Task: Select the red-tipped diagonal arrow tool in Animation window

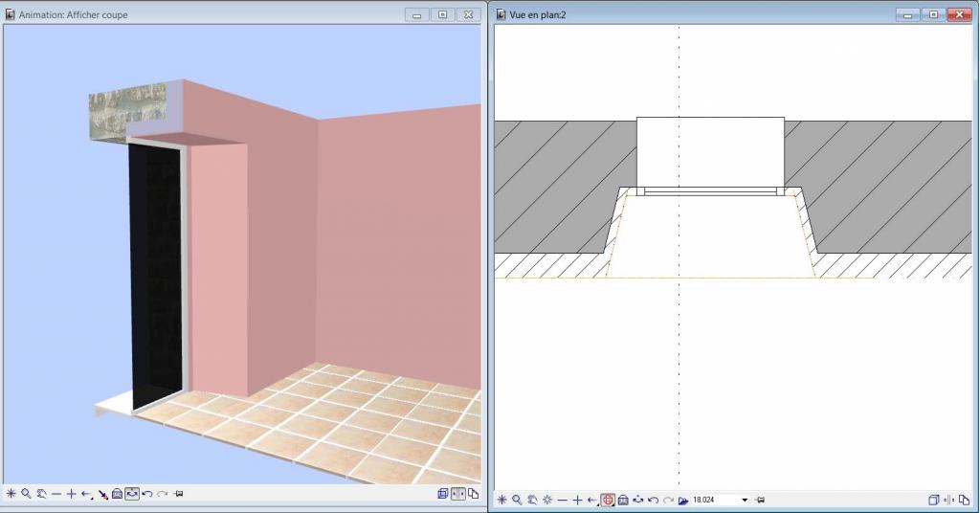Action: [x=102, y=494]
